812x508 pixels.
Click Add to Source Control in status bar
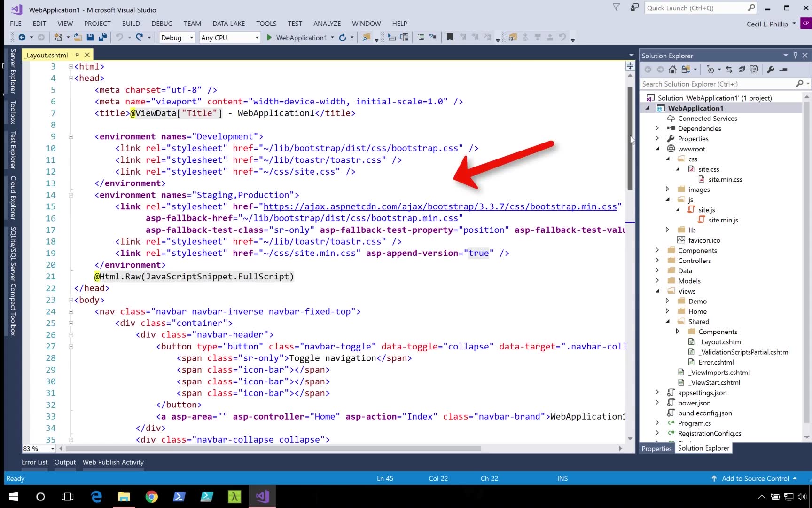755,478
